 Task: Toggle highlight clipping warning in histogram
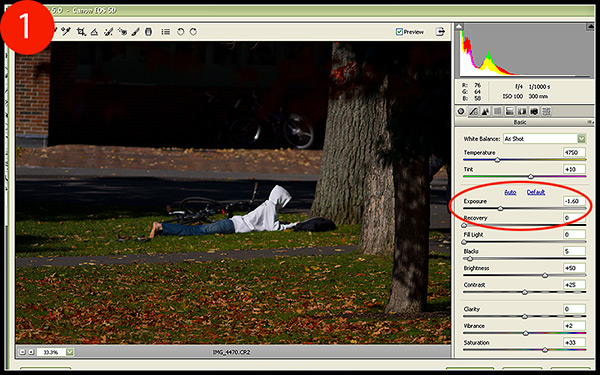coord(590,26)
